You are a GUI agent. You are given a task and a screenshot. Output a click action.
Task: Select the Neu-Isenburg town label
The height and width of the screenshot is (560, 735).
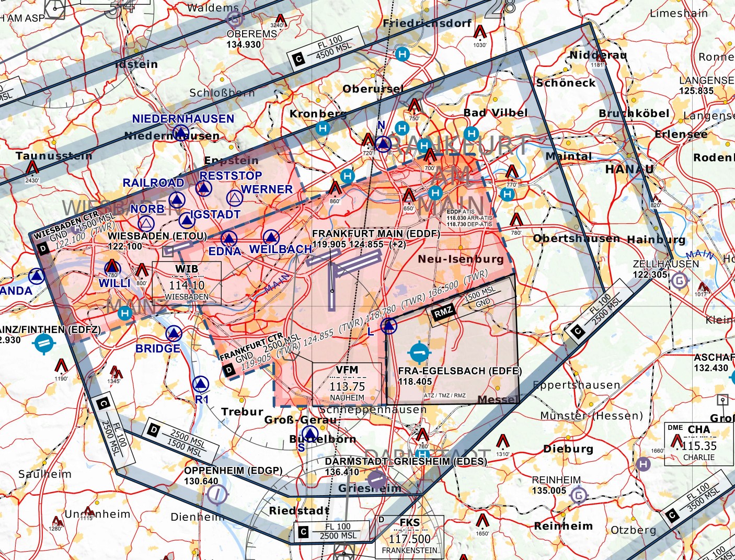(x=461, y=259)
